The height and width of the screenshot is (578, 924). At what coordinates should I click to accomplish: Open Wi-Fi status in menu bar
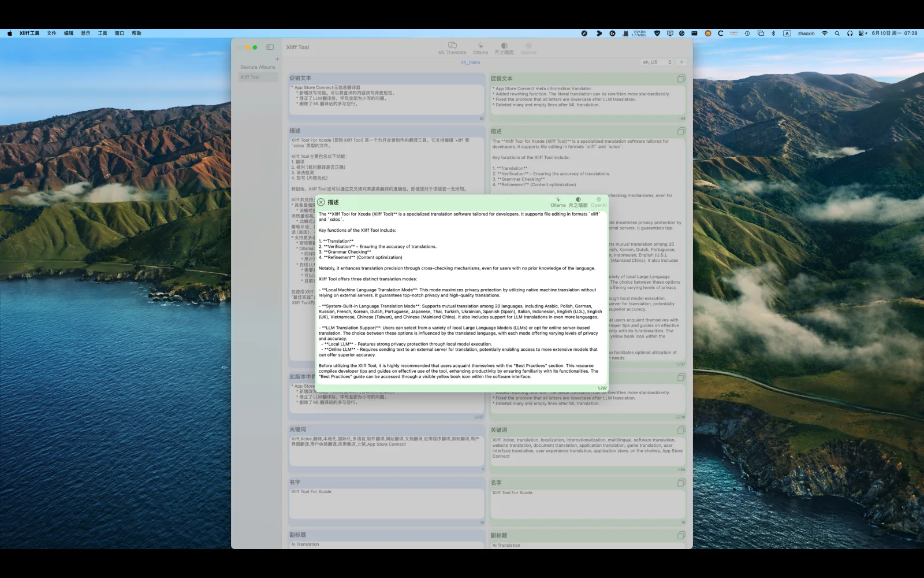tap(825, 34)
